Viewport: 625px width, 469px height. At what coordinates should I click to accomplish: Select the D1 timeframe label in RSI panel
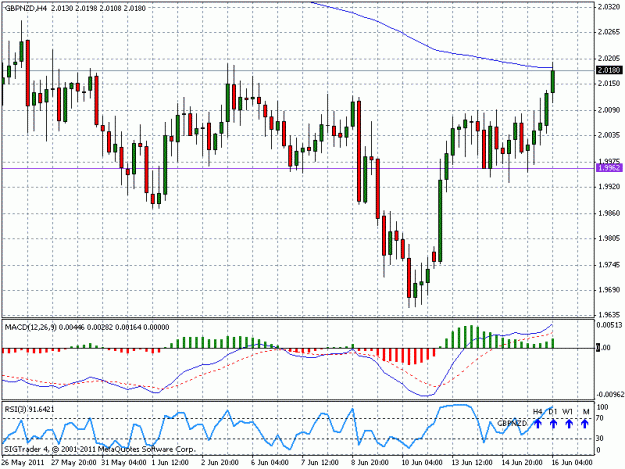(553, 411)
